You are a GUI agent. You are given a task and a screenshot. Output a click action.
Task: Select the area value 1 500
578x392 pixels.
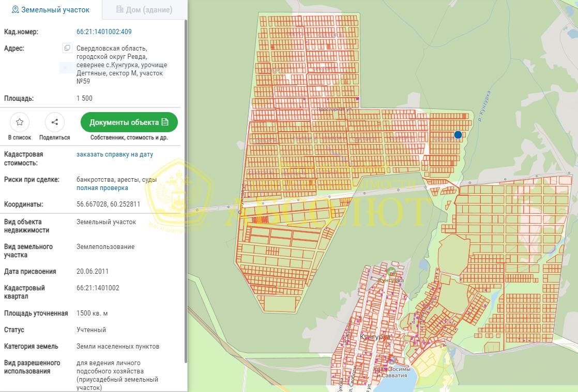point(84,98)
